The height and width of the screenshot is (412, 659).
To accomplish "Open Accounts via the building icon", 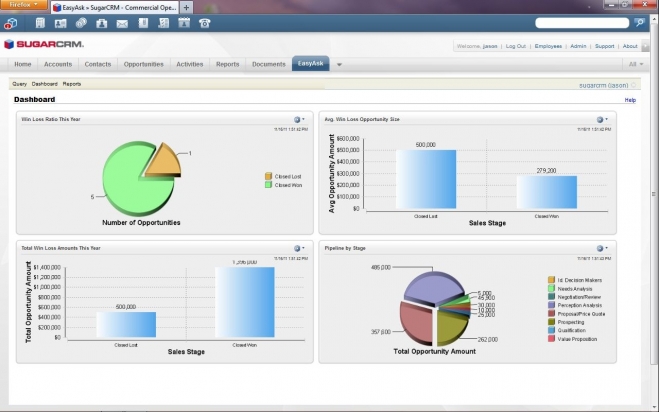I will click(40, 23).
